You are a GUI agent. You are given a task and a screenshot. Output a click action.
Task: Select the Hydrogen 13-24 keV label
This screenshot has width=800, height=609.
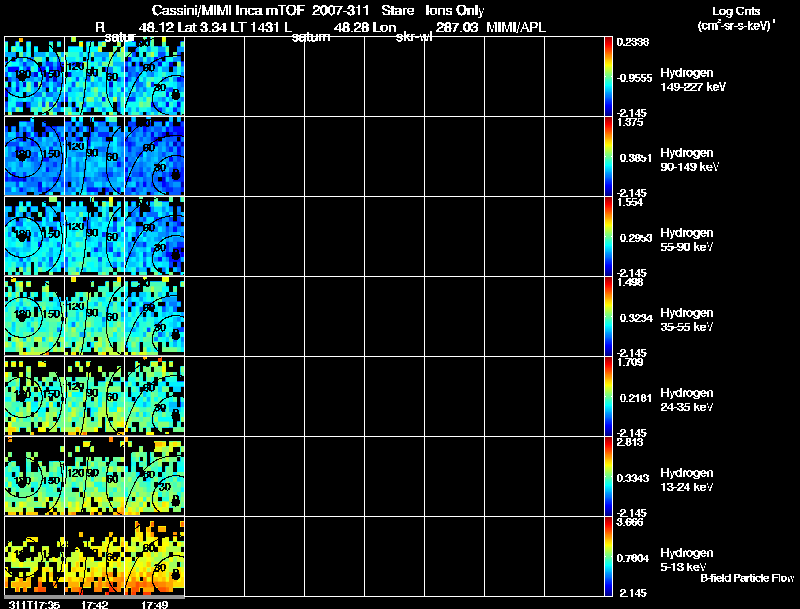[x=693, y=479]
